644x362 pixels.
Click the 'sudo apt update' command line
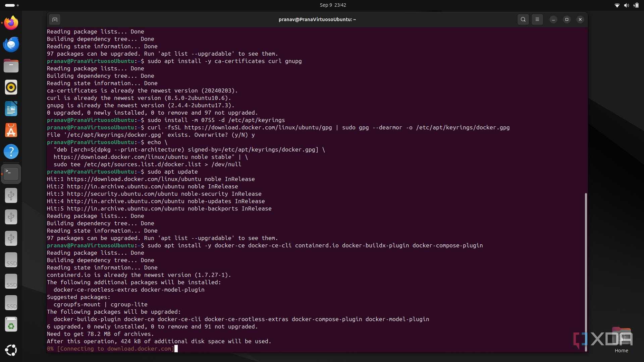(122, 172)
